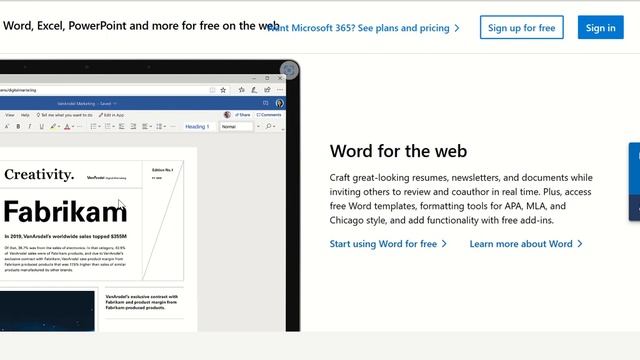
Task: Click the Sign in button
Action: pos(600,27)
